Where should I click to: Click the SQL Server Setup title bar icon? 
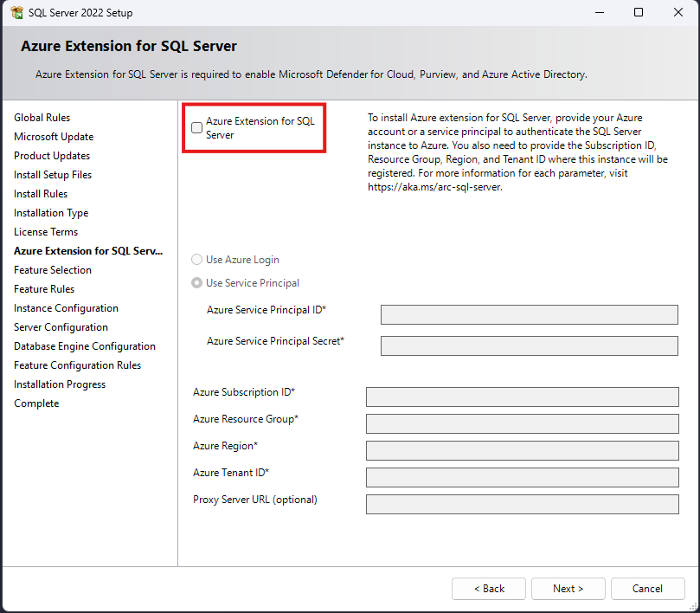tap(16, 13)
